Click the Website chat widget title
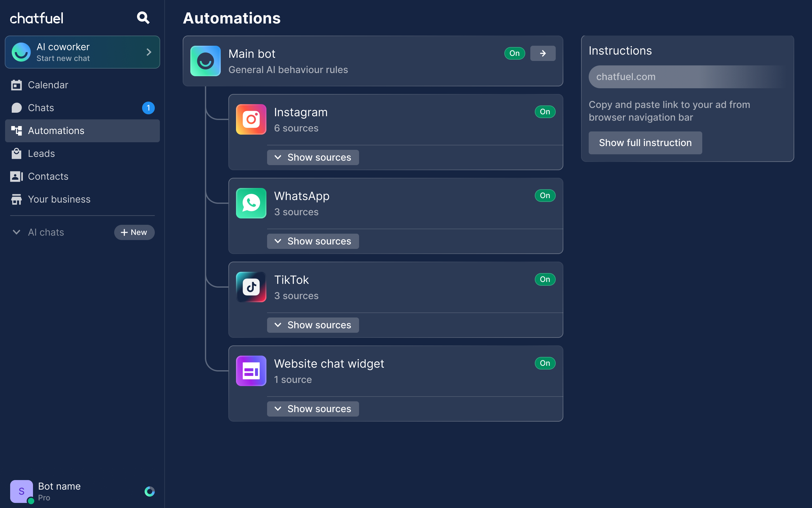 coord(329,364)
